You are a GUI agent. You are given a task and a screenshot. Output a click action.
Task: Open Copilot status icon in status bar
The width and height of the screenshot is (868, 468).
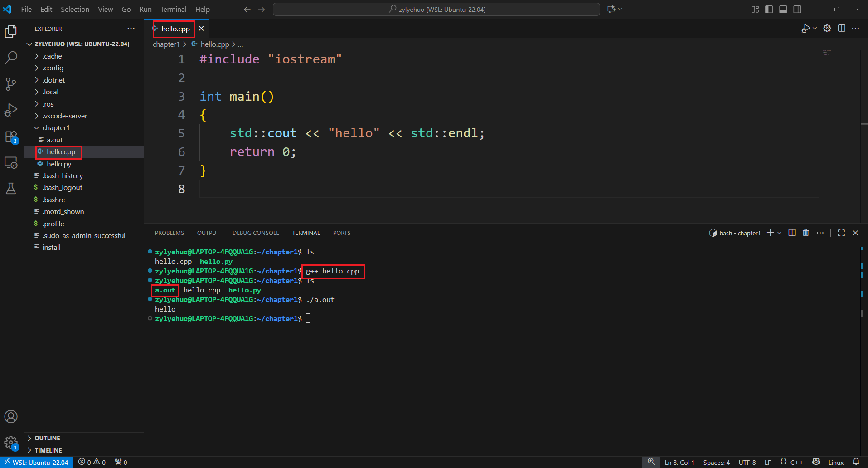click(816, 462)
